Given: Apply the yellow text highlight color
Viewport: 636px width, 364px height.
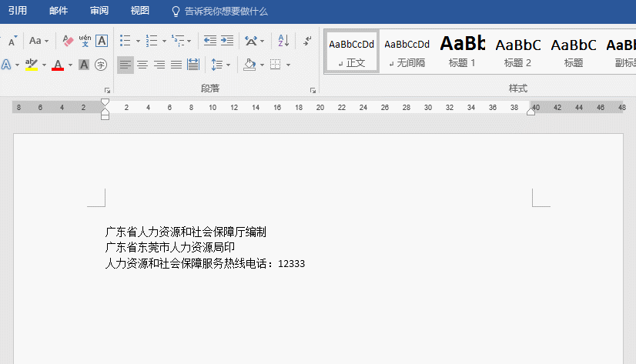Looking at the screenshot, I should 32,65.
